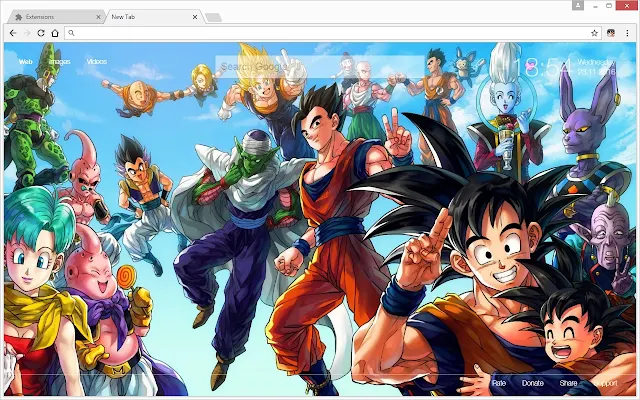Click the Donate link at the bottom
The height and width of the screenshot is (400, 640).
click(x=533, y=383)
